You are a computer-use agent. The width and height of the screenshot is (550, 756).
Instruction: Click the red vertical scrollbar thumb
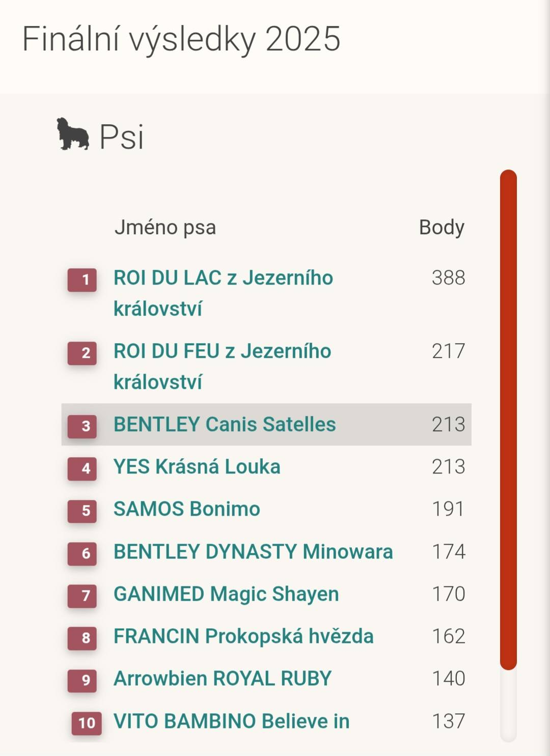pos(508,419)
